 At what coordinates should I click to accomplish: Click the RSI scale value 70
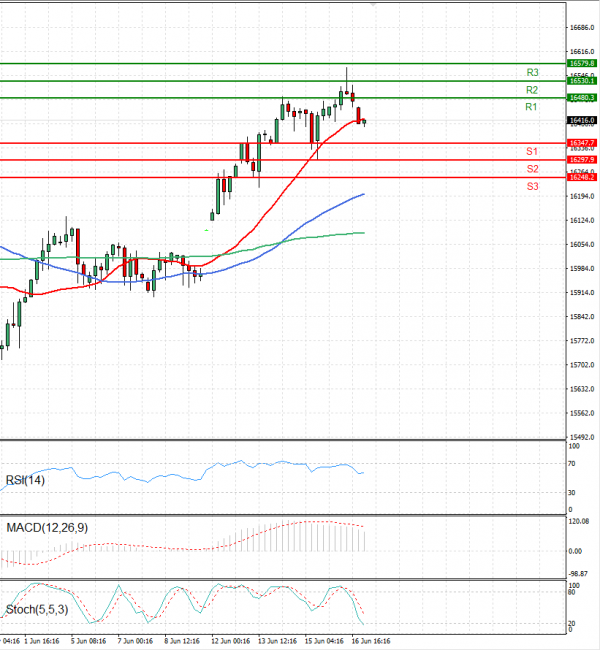pyautogui.click(x=572, y=464)
